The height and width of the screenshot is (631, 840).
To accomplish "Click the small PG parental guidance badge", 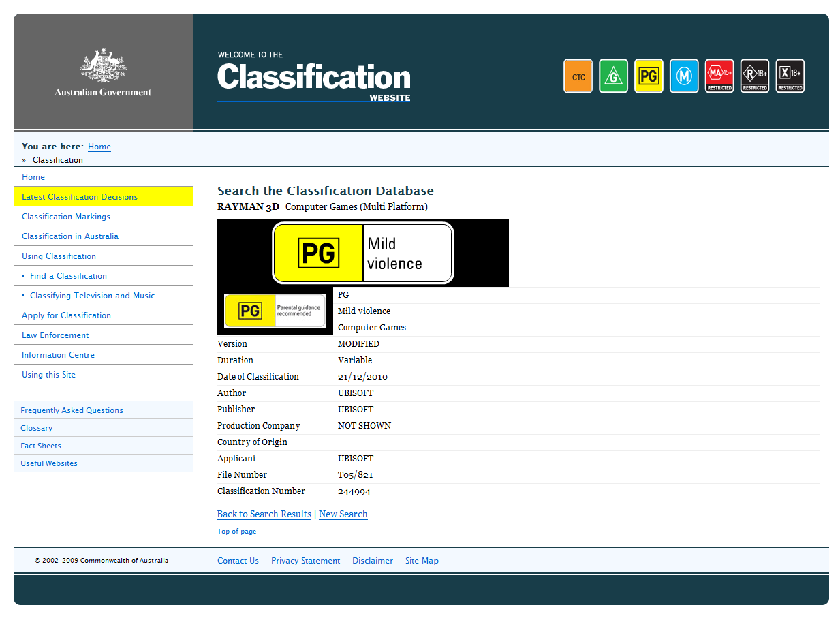I will pos(275,311).
